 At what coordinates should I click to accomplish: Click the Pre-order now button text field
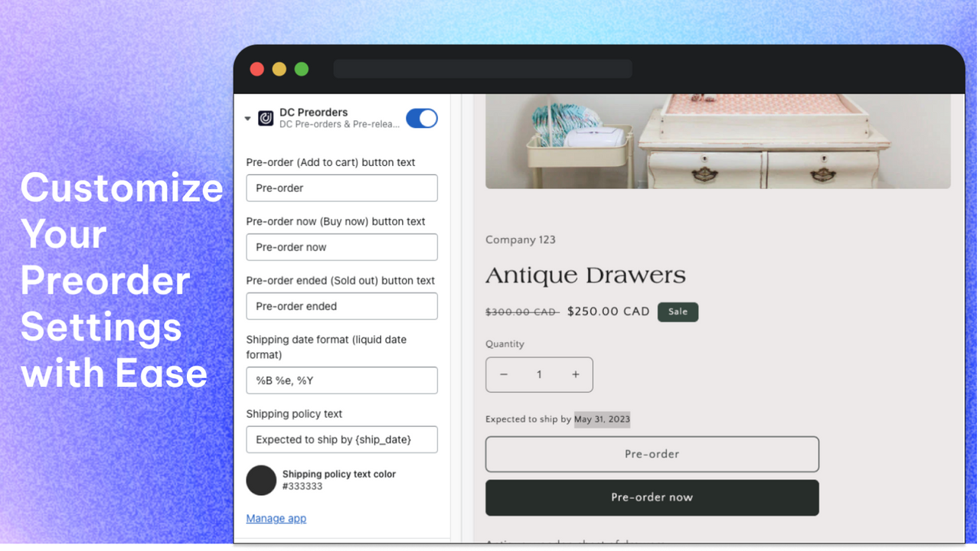coord(341,247)
